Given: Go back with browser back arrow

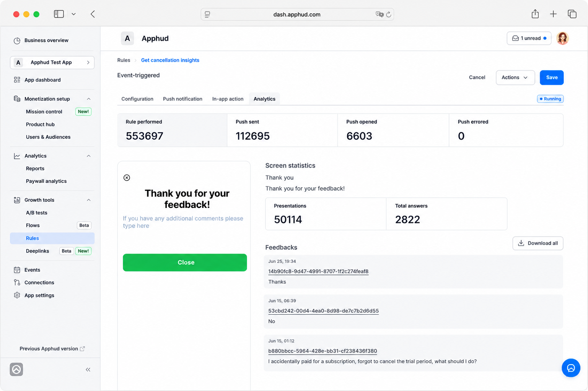Looking at the screenshot, I should coord(93,14).
